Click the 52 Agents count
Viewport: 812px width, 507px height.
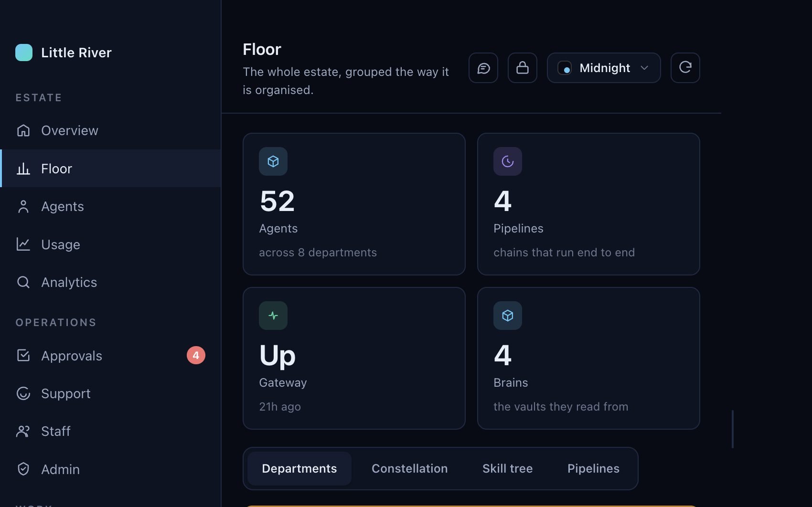278,201
